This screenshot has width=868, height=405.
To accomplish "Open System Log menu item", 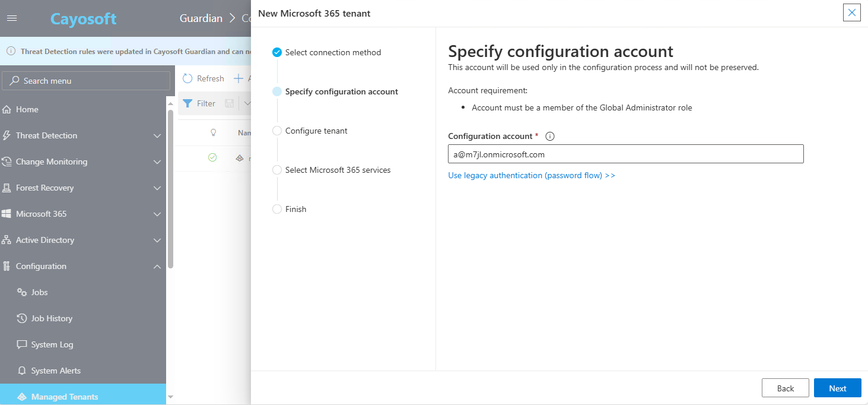I will (83, 344).
